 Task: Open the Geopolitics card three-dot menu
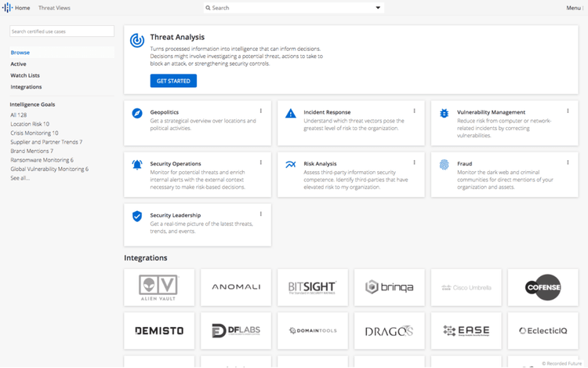click(x=261, y=111)
